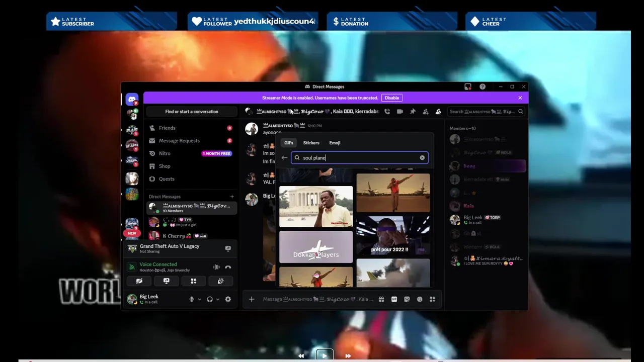Expand microphone input options arrow
This screenshot has height=362, width=644.
[199, 299]
